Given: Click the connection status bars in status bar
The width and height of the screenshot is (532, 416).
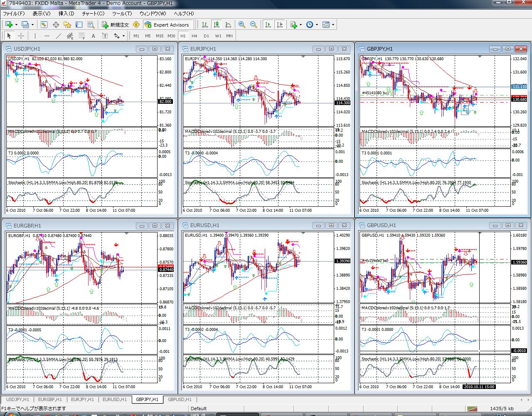Looking at the screenshot, I should pyautogui.click(x=472, y=409).
